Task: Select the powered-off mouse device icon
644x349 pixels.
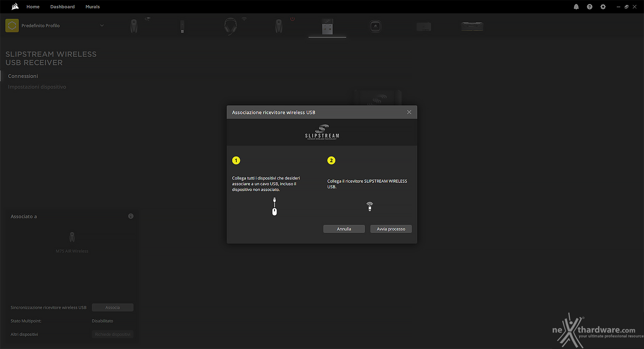Action: click(279, 26)
